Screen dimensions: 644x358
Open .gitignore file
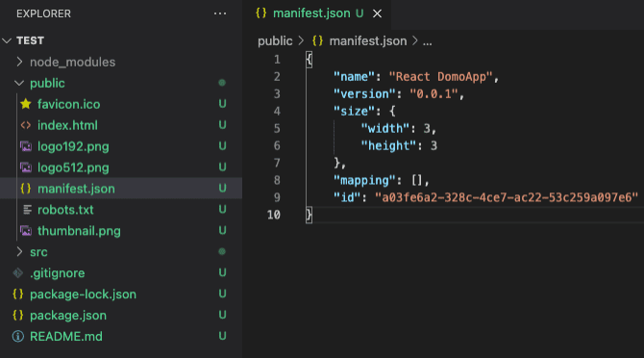[57, 273]
